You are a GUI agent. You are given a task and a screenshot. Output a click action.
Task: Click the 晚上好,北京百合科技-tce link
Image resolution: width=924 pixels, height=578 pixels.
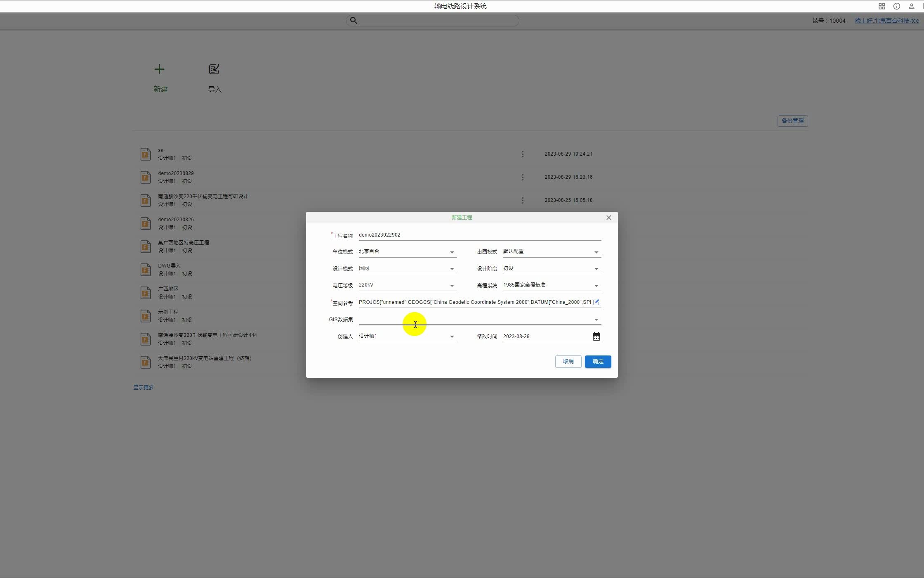(x=887, y=21)
